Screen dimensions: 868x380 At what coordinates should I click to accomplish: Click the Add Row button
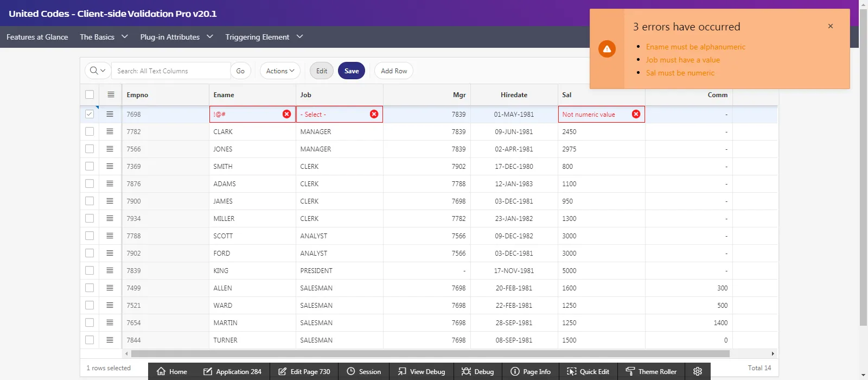(x=393, y=71)
